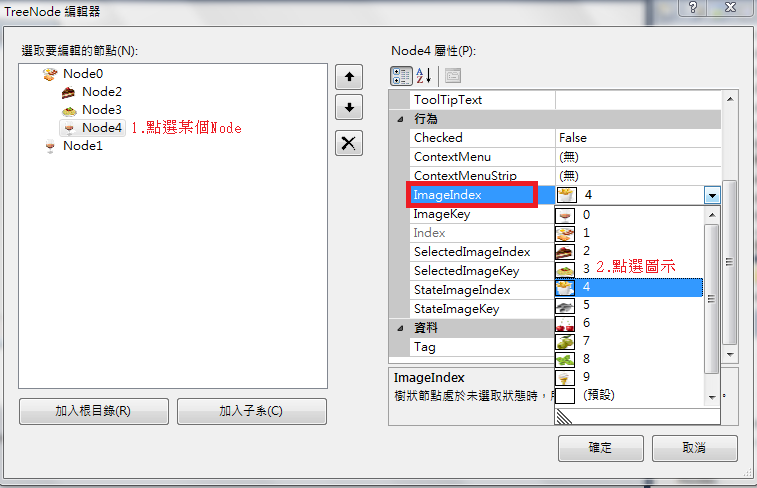
Task: Click the 加入根目錄(R) button
Action: [x=94, y=411]
